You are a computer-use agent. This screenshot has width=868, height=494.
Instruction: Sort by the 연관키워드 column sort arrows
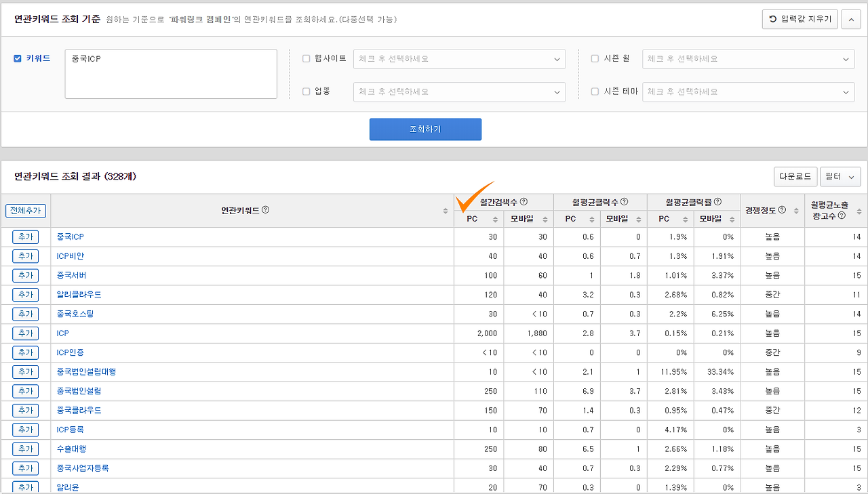pos(446,211)
